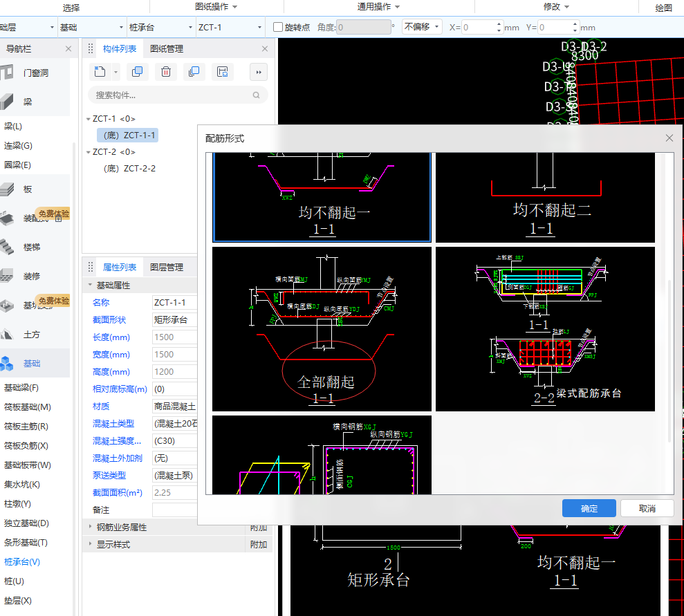Viewport: 684px width, 616px height.
Task: Open the 装配式 category with free trial badge
Action: pos(35,218)
